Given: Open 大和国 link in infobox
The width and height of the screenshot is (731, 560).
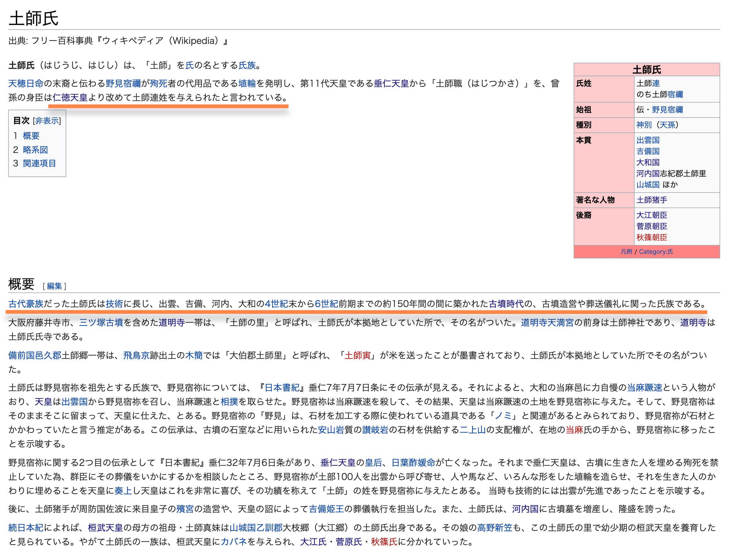Looking at the screenshot, I should 648,162.
